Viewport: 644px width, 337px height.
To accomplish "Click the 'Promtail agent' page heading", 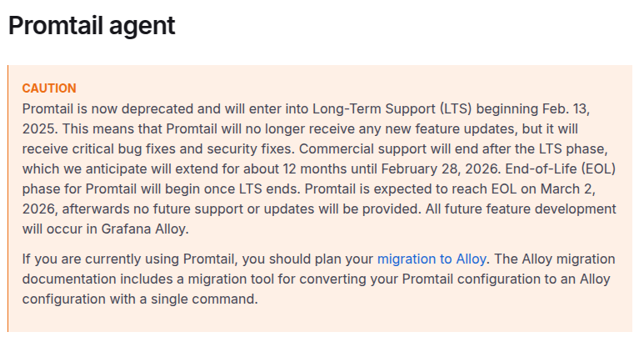I will pyautogui.click(x=92, y=26).
